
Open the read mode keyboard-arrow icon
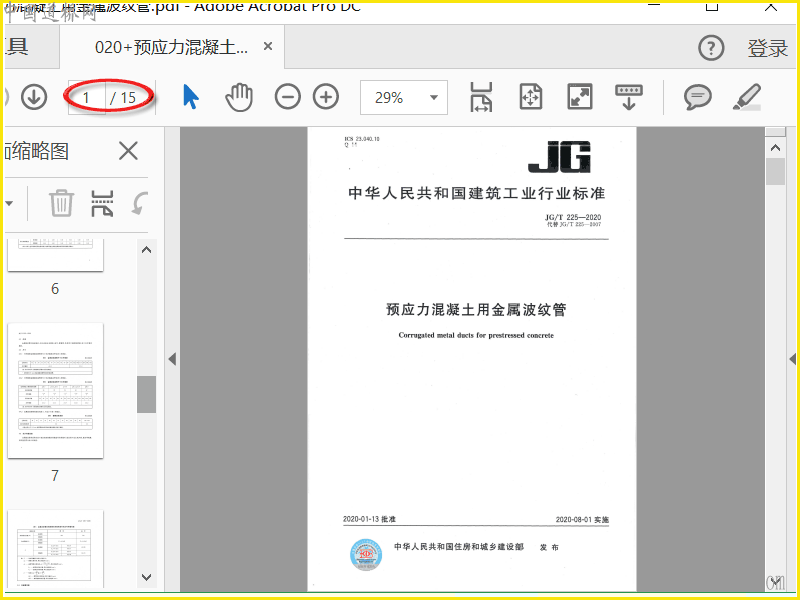(629, 97)
